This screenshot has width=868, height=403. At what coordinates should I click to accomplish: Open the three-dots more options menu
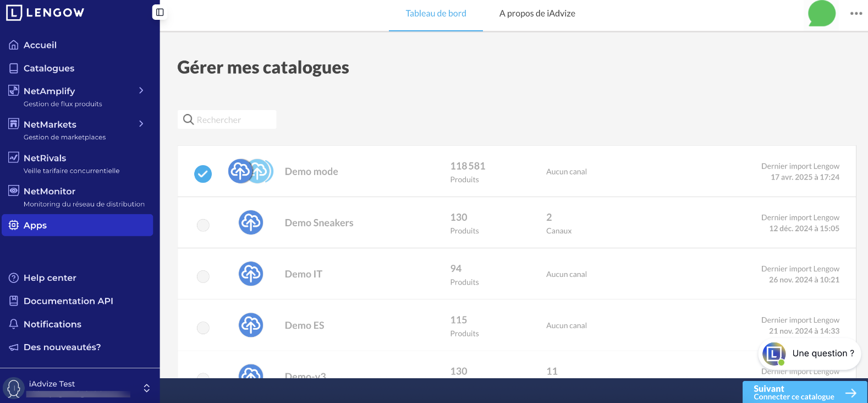[x=856, y=13]
